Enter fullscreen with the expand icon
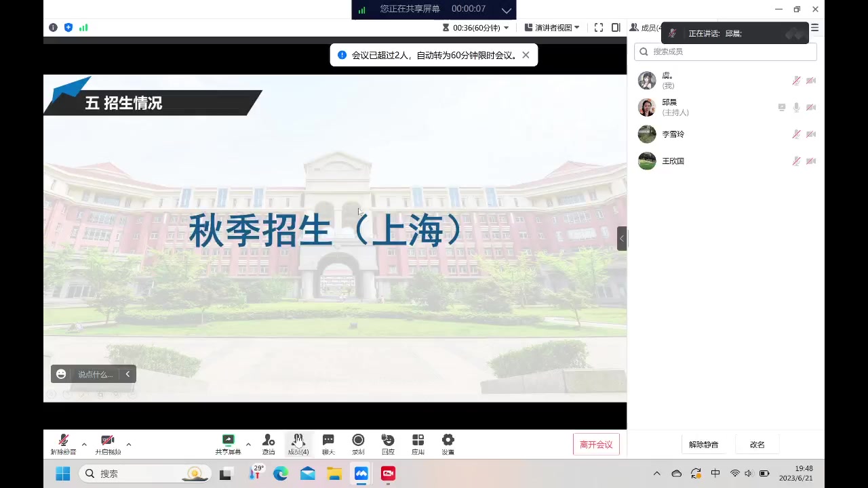 (x=599, y=28)
